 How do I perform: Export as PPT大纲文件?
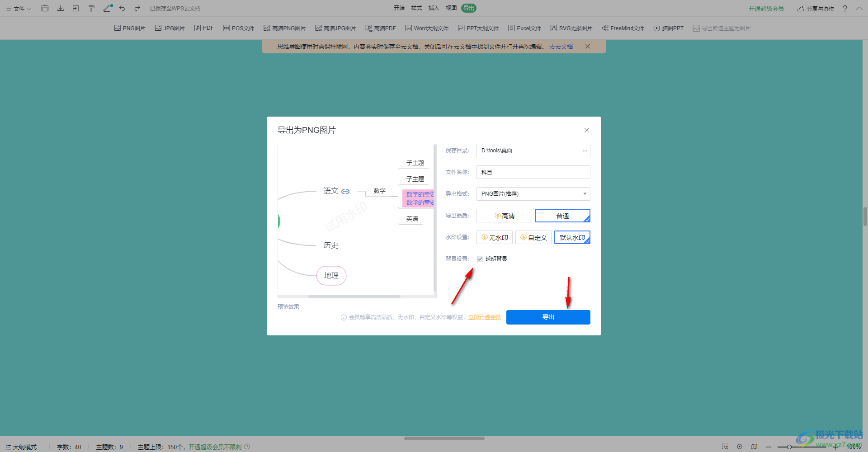pyautogui.click(x=478, y=28)
